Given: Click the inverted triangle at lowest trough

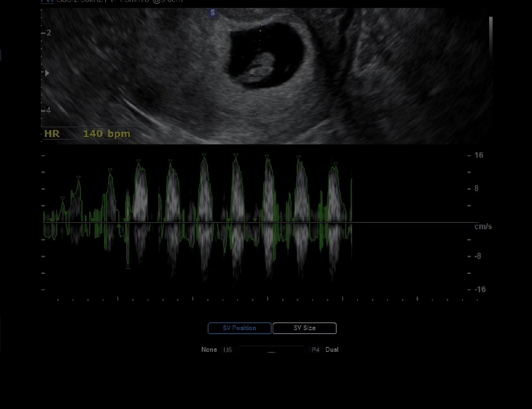Looking at the screenshot, I should point(128,267).
